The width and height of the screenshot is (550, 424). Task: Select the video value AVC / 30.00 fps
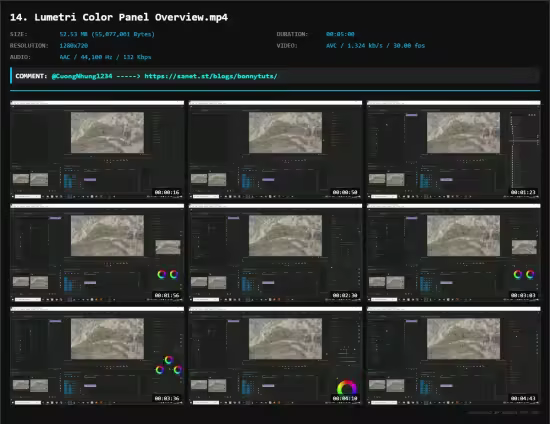pos(375,46)
